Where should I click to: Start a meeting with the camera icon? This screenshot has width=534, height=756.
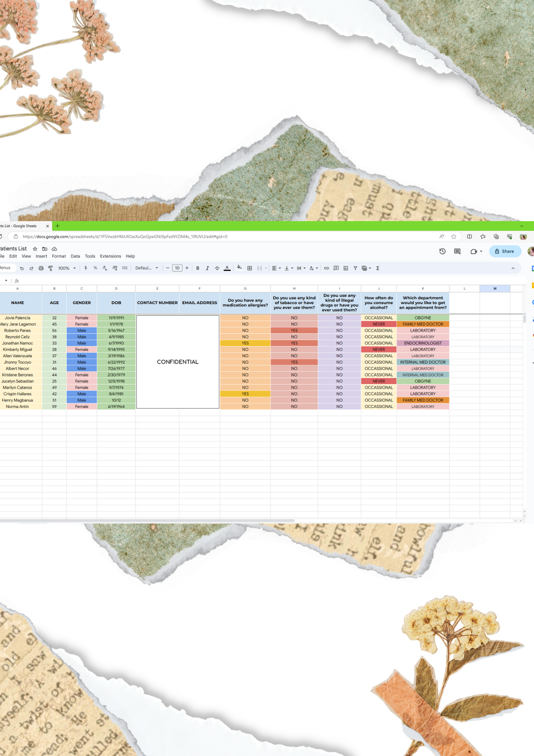pyautogui.click(x=474, y=251)
